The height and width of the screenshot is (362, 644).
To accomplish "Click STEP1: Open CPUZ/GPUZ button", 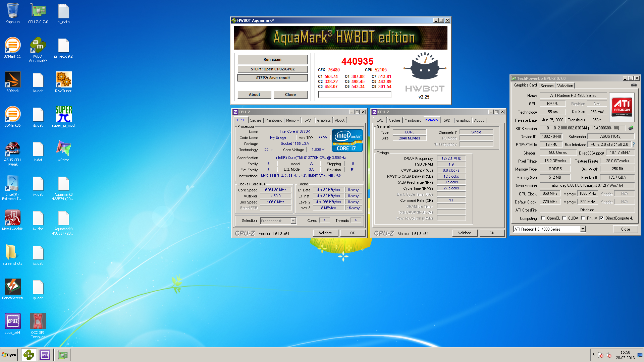I will point(272,69).
